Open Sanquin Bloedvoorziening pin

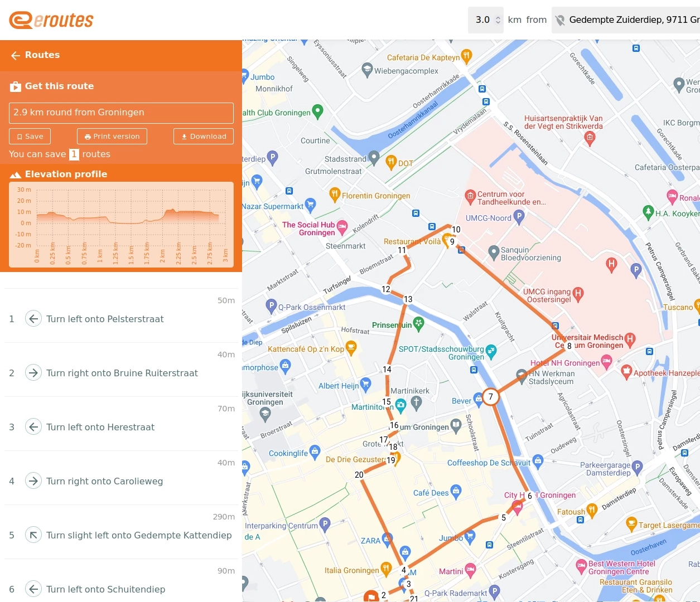coord(493,253)
